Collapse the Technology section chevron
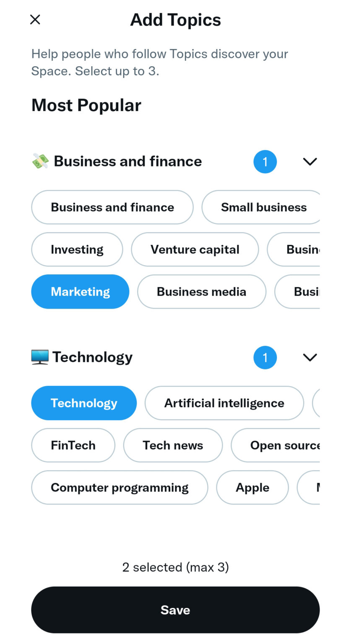Image resolution: width=351 pixels, height=644 pixels. point(309,357)
